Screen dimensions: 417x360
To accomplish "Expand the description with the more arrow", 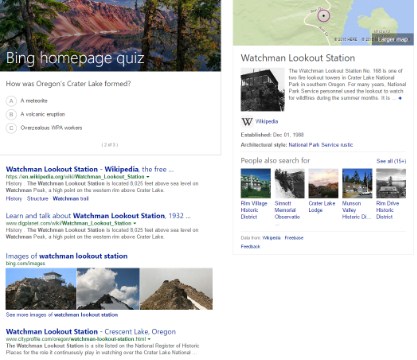I will [400, 98].
